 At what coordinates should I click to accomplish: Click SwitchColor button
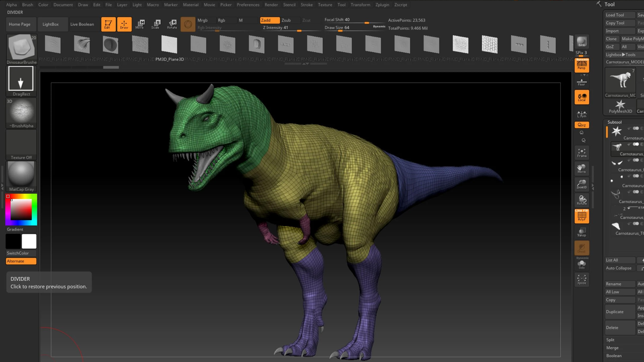21,253
